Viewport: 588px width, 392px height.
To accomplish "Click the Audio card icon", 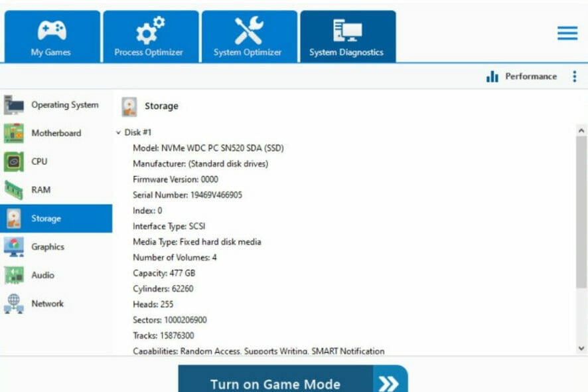I will click(x=14, y=275).
